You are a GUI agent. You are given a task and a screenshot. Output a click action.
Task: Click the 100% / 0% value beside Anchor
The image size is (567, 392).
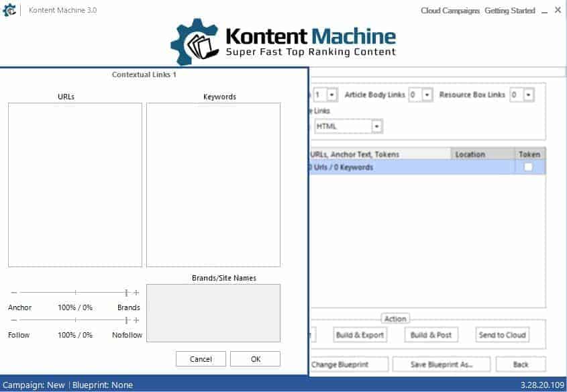point(75,307)
